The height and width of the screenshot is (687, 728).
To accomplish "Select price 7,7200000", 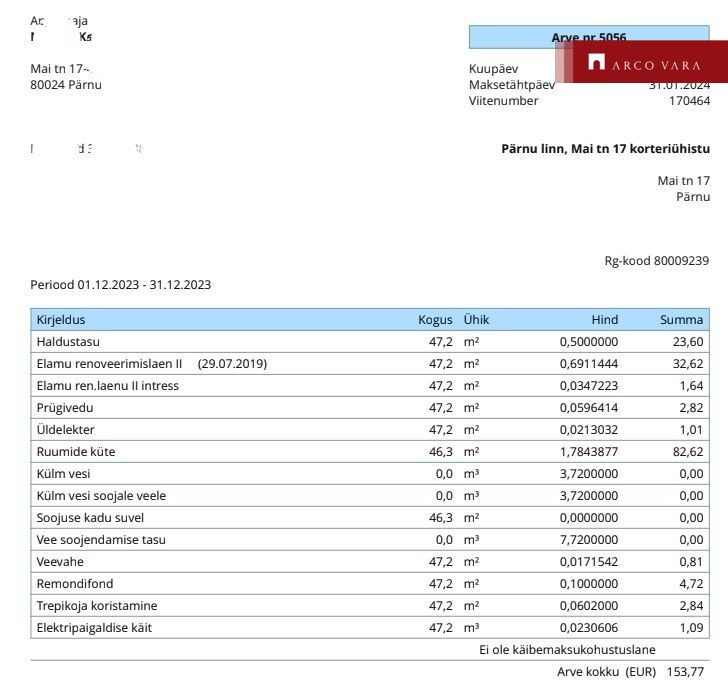I will point(589,540).
